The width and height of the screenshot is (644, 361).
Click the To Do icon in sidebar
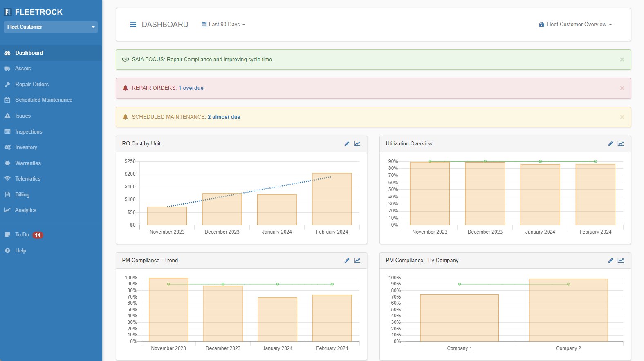(7, 235)
